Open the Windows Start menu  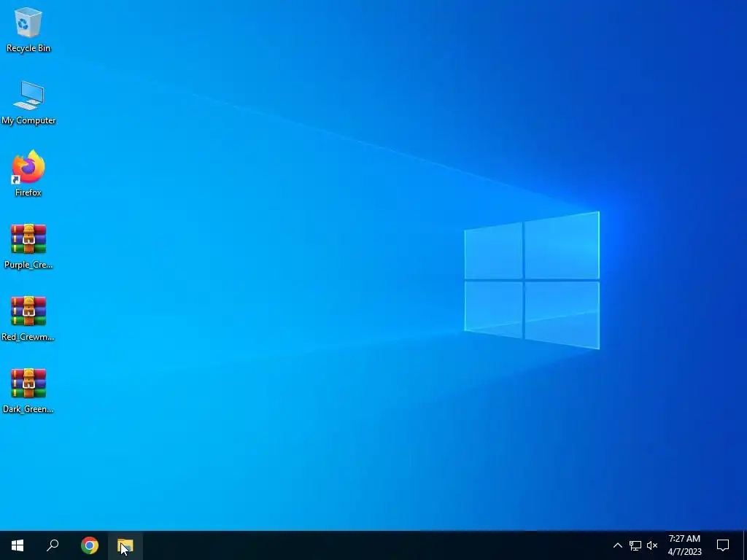tap(18, 545)
